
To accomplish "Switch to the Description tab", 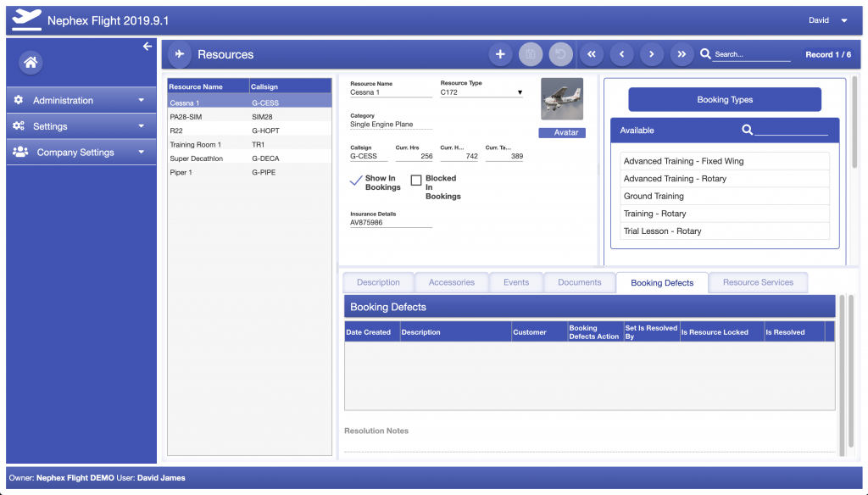I will (x=378, y=282).
